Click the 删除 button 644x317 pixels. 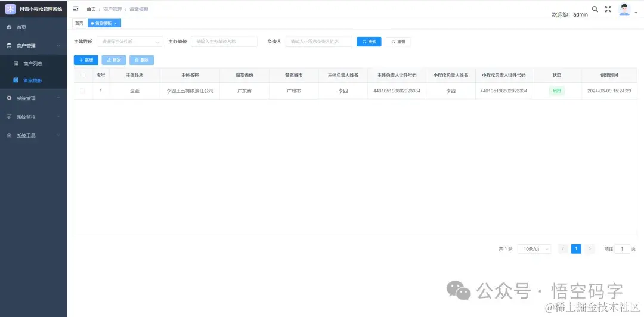tap(142, 60)
